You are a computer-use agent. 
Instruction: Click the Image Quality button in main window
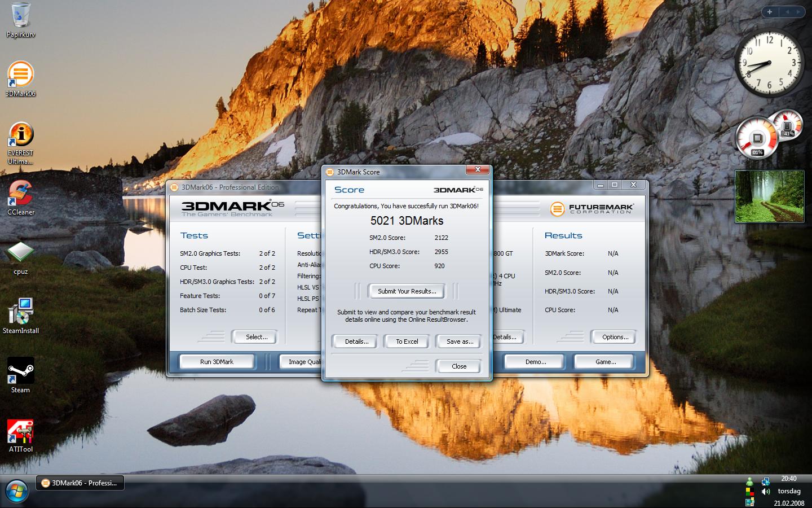(x=301, y=362)
